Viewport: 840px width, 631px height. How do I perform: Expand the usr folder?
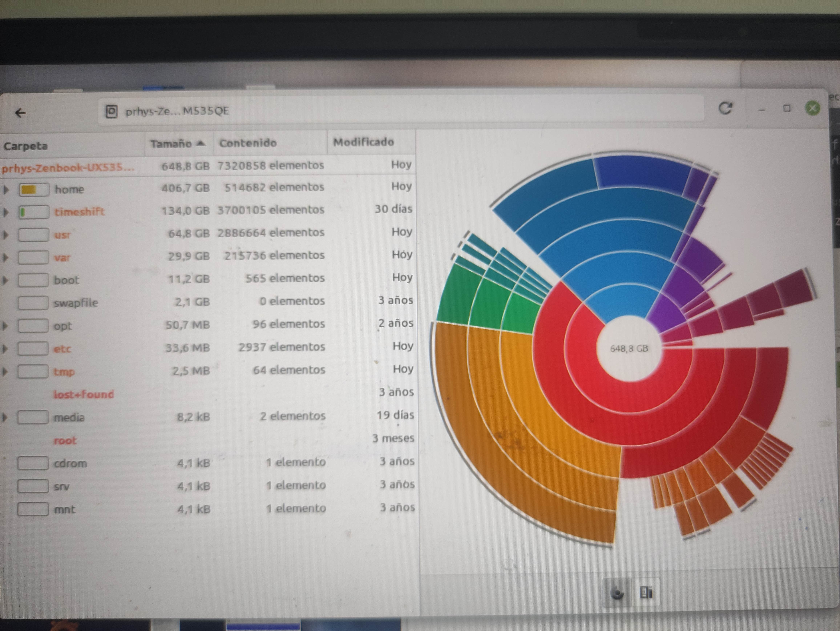tap(6, 235)
